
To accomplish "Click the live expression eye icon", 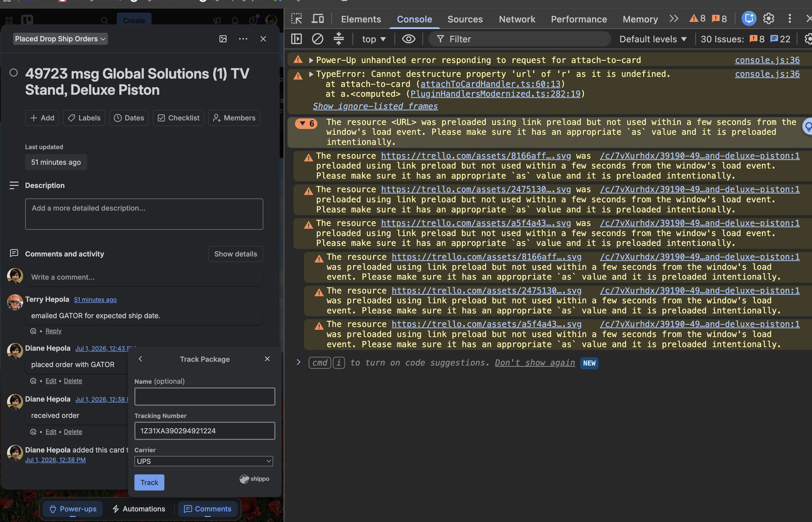I will (x=408, y=39).
